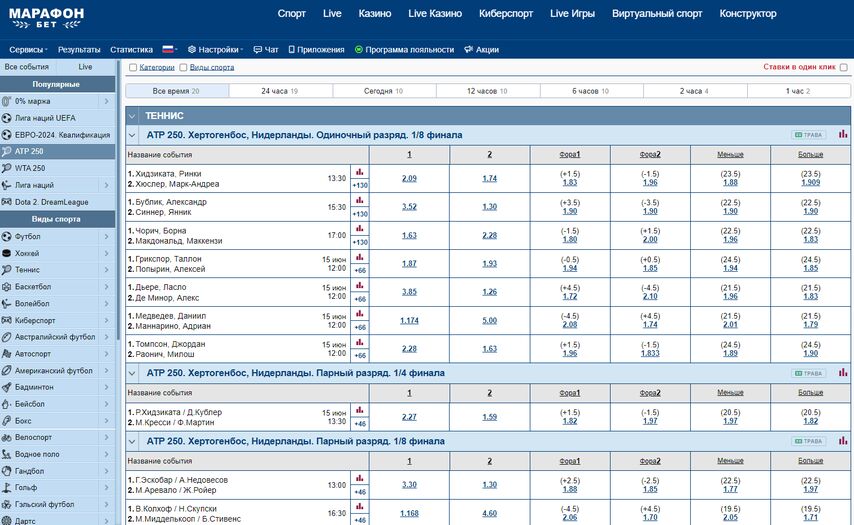Bet on Маннарино win at 5.00
Screen dimensions: 854x525
pyautogui.click(x=490, y=321)
